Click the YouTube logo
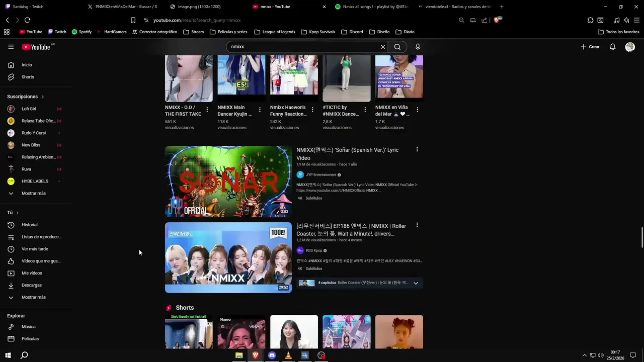 [36, 47]
